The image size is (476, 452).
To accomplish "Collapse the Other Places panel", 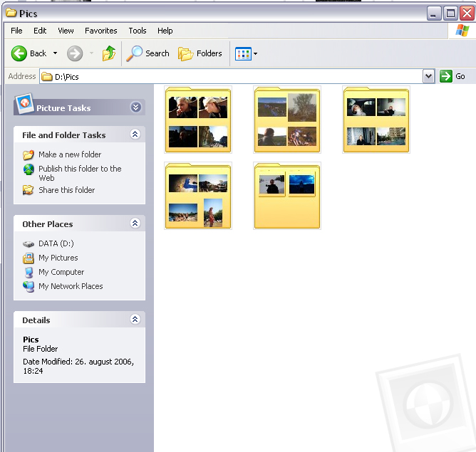I will 135,223.
